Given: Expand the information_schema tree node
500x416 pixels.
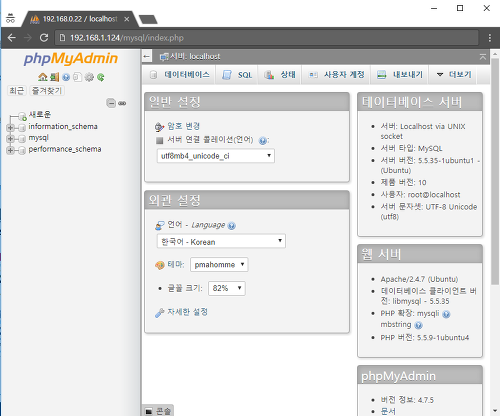Looking at the screenshot, I should click(10, 128).
